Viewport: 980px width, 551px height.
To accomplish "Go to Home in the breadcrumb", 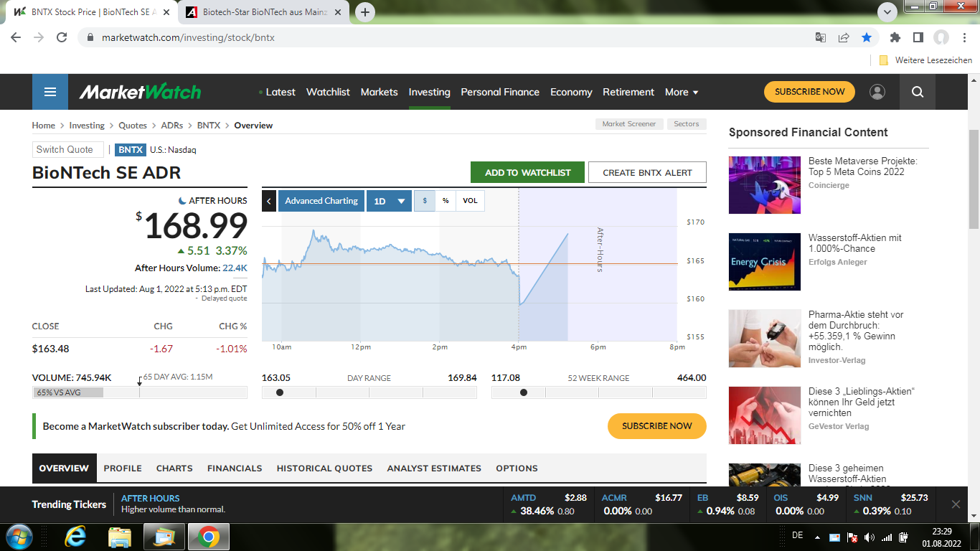I will [43, 126].
